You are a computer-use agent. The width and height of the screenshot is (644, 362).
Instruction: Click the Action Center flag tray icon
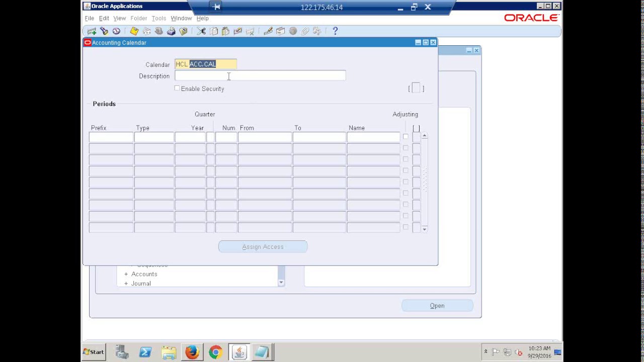(496, 352)
